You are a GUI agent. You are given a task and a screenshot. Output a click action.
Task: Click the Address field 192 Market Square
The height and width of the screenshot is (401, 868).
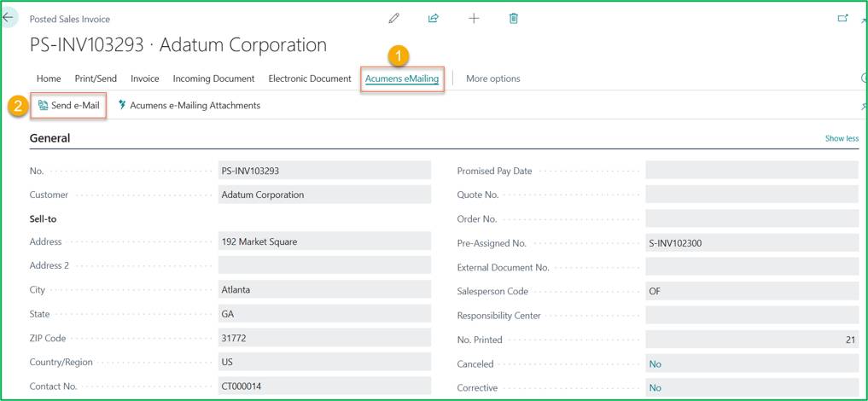click(x=324, y=241)
